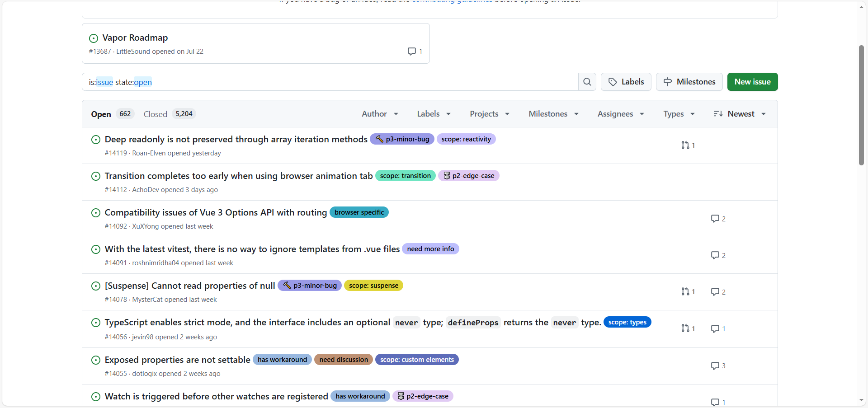868x408 pixels.
Task: Click comments icon on vitest templates issue
Action: tap(715, 255)
